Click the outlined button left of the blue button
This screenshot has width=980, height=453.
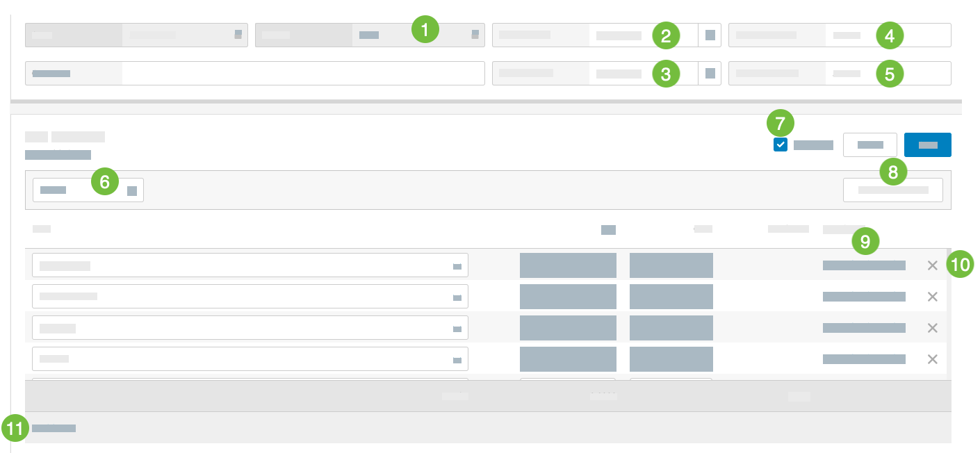(x=869, y=145)
